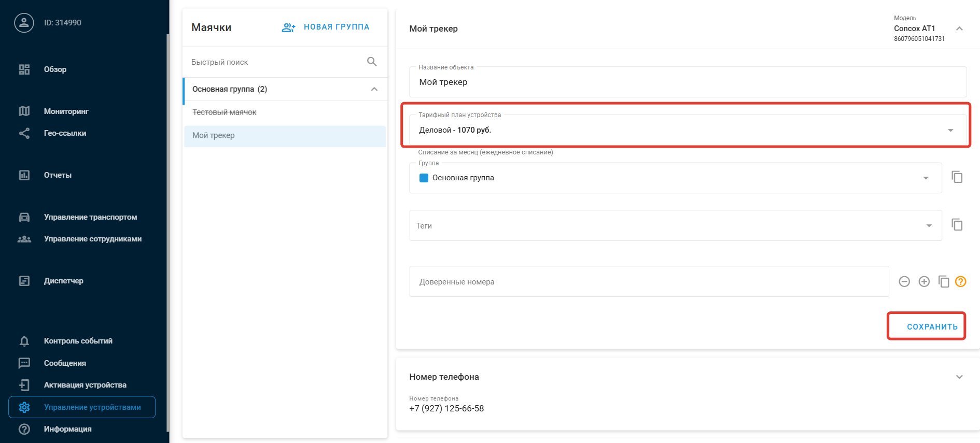Open the Теги dropdown

click(929, 226)
